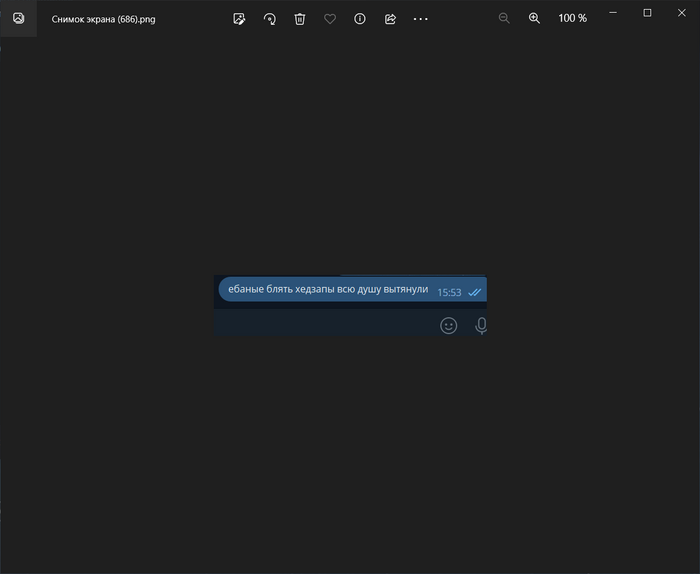Zoom in using the plus magnifier
The height and width of the screenshot is (574, 700).
[534, 18]
